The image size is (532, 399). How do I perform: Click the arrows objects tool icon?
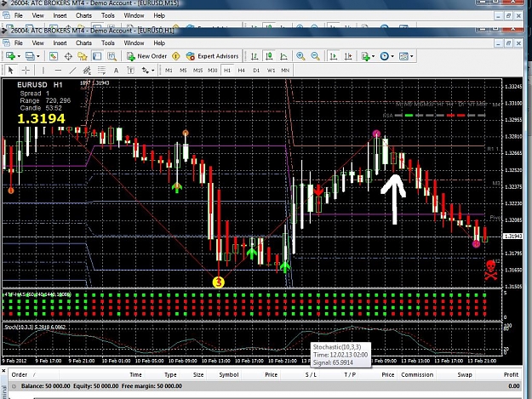point(146,70)
